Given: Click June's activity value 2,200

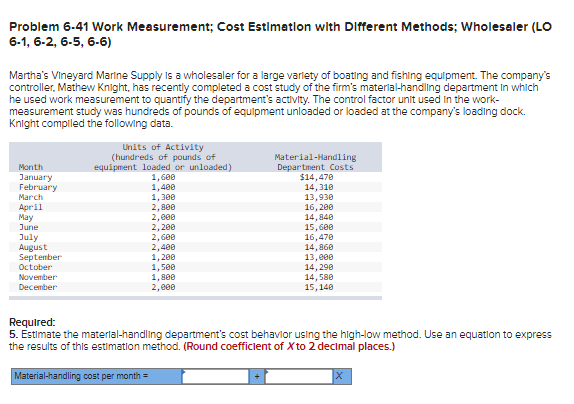Looking at the screenshot, I should pos(163,227).
